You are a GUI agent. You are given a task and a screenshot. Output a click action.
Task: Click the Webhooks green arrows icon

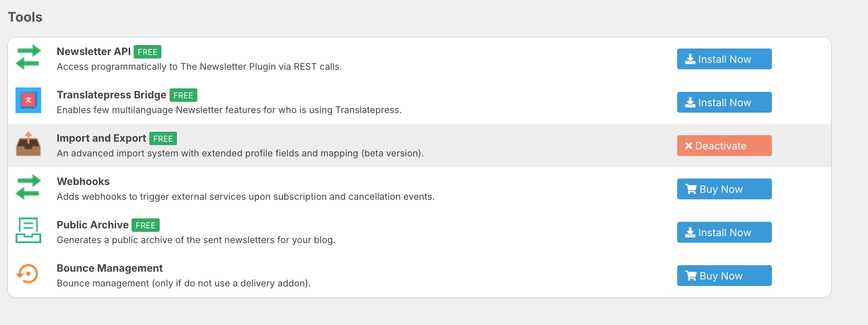point(28,187)
